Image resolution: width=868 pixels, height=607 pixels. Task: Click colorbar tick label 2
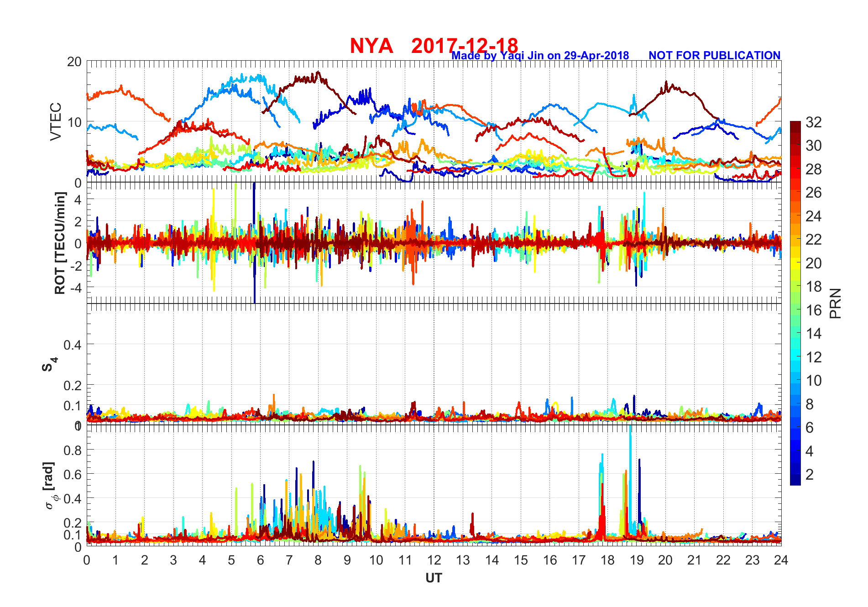coord(810,475)
